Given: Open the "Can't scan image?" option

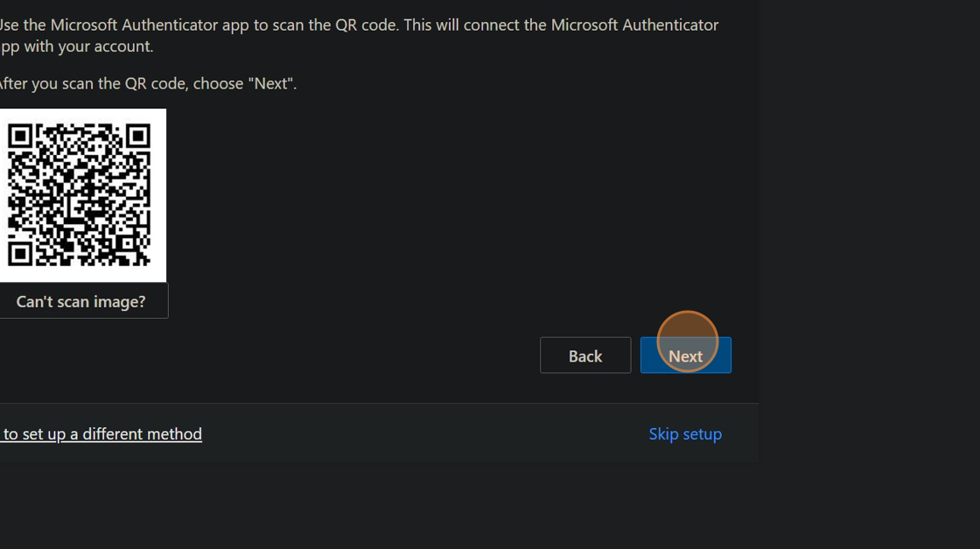Looking at the screenshot, I should tap(81, 301).
